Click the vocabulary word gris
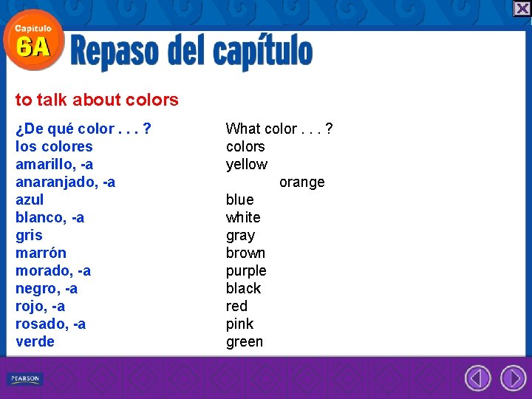The height and width of the screenshot is (399, 532). click(x=29, y=236)
